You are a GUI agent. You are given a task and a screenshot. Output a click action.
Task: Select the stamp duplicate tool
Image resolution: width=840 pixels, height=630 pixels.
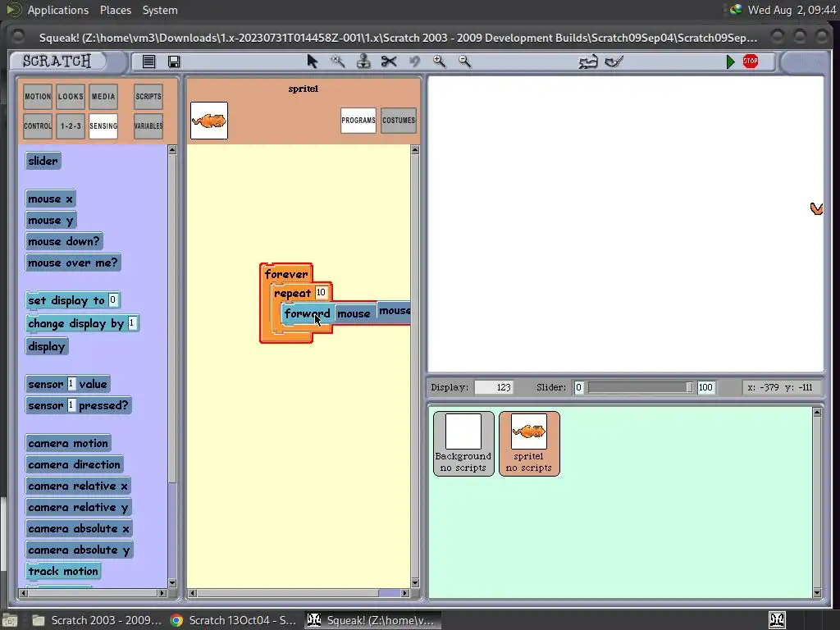coord(363,61)
